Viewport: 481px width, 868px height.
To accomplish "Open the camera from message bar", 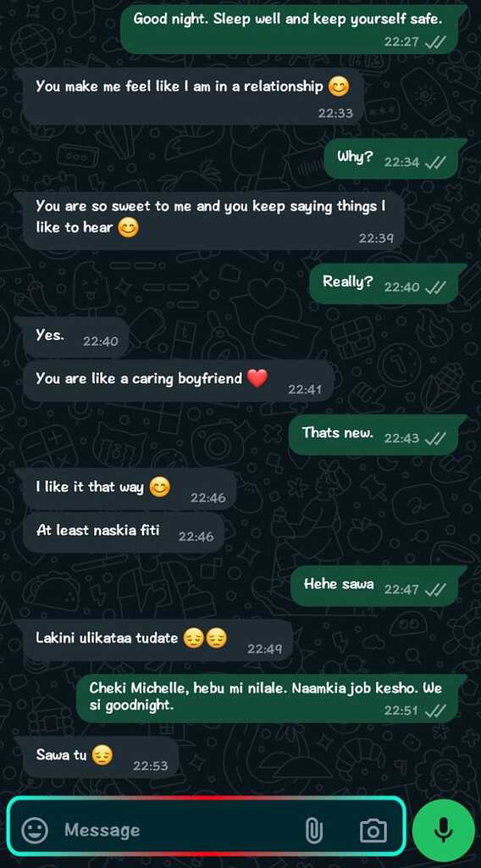I will (x=373, y=831).
